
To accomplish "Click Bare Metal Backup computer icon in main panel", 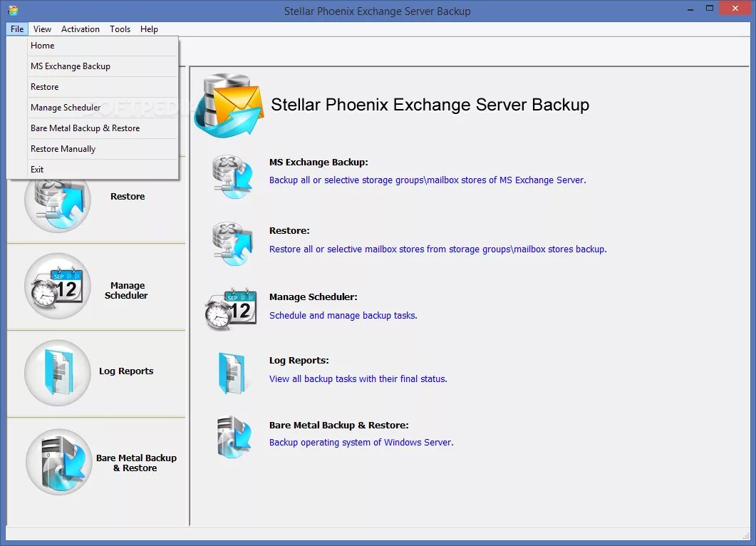I will pyautogui.click(x=234, y=437).
